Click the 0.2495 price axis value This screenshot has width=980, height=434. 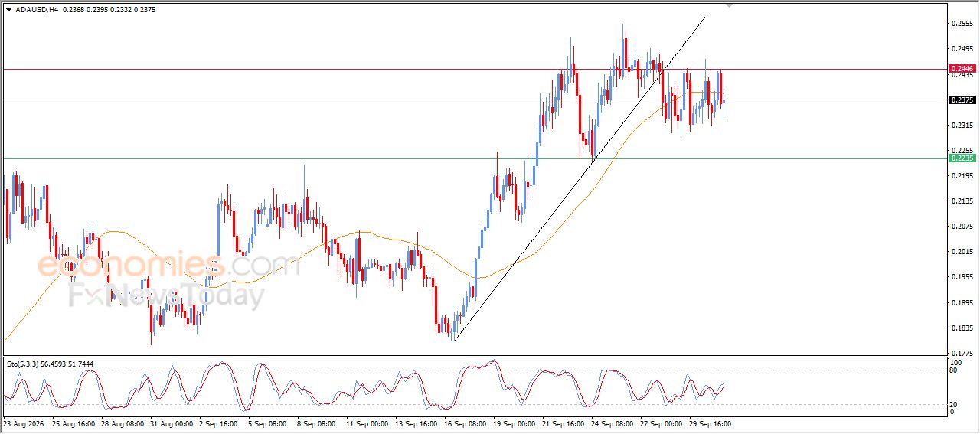click(962, 49)
